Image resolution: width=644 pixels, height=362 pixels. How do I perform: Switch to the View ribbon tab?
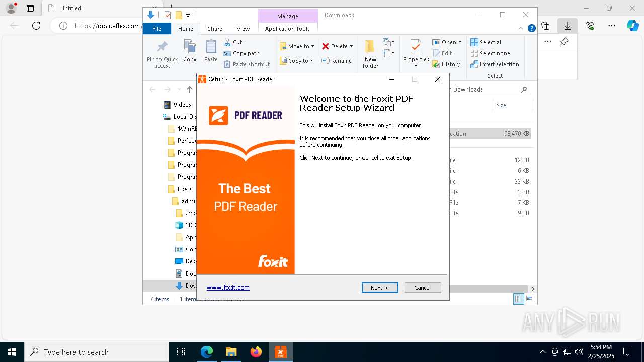243,29
